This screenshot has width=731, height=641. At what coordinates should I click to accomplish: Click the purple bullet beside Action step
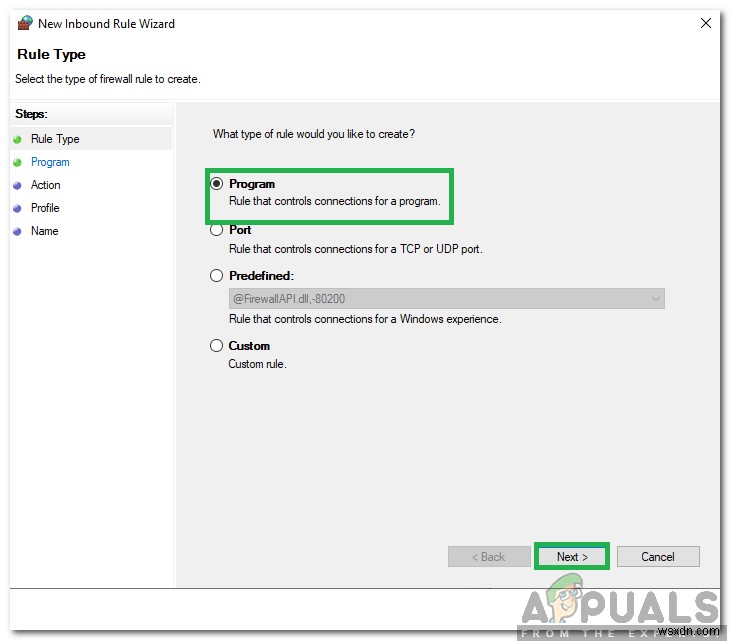pos(18,186)
